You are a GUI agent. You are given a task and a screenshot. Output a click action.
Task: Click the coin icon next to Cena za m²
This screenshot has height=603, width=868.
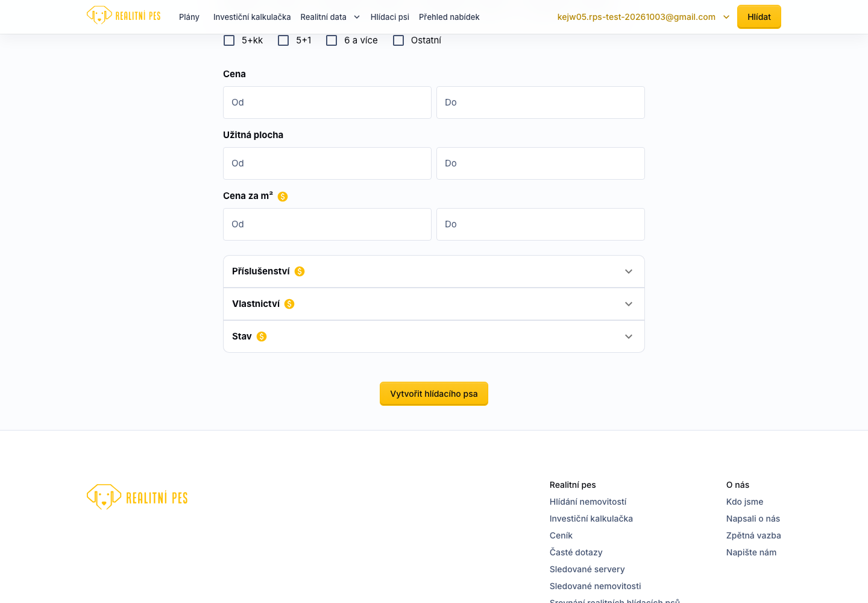click(x=283, y=197)
